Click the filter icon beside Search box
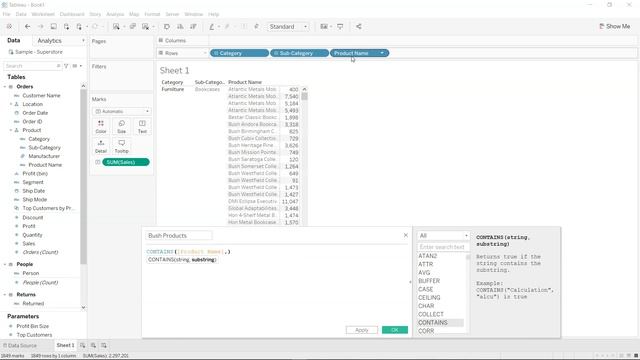Screen dimensions: 640x360 click(x=66, y=66)
